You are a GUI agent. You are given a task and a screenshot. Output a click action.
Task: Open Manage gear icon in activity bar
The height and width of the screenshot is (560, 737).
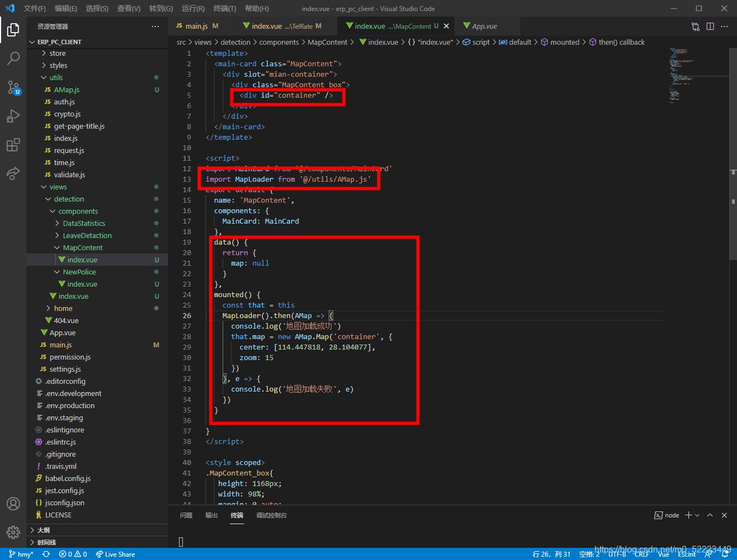tap(13, 532)
